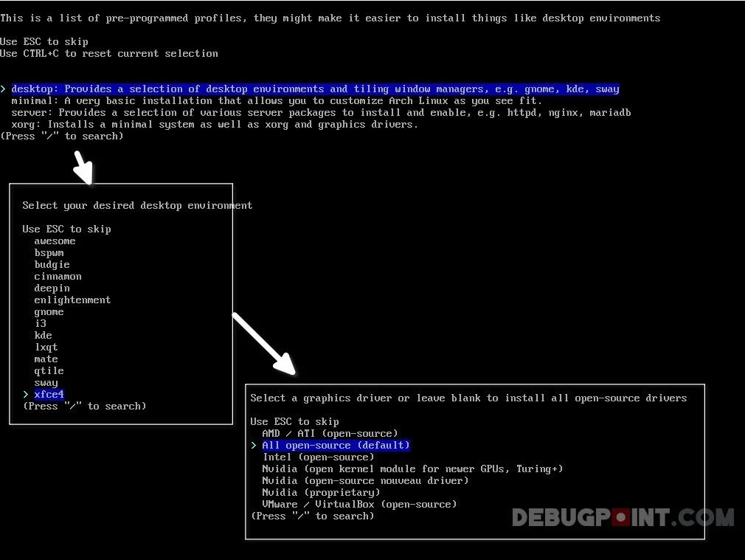Click the DEBUGPOINT.COM watermark link

point(622,519)
